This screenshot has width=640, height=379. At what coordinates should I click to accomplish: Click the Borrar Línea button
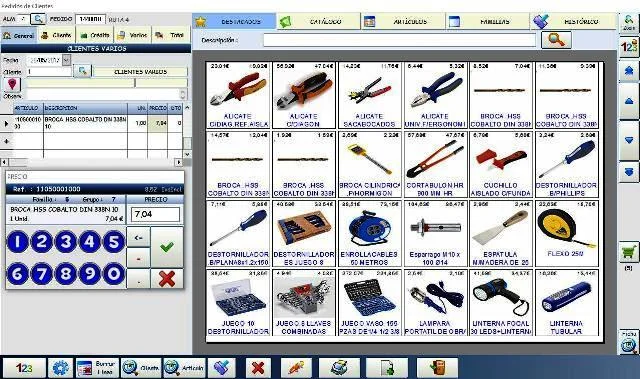[97, 368]
